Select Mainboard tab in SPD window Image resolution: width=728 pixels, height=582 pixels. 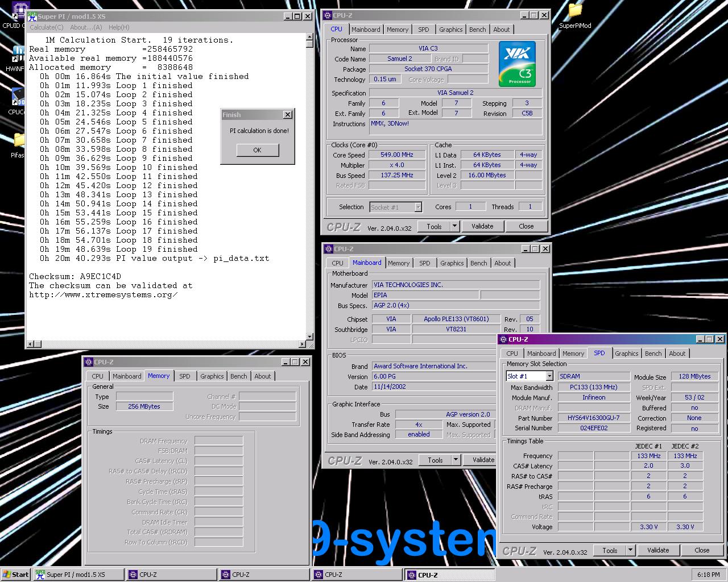pyautogui.click(x=541, y=354)
